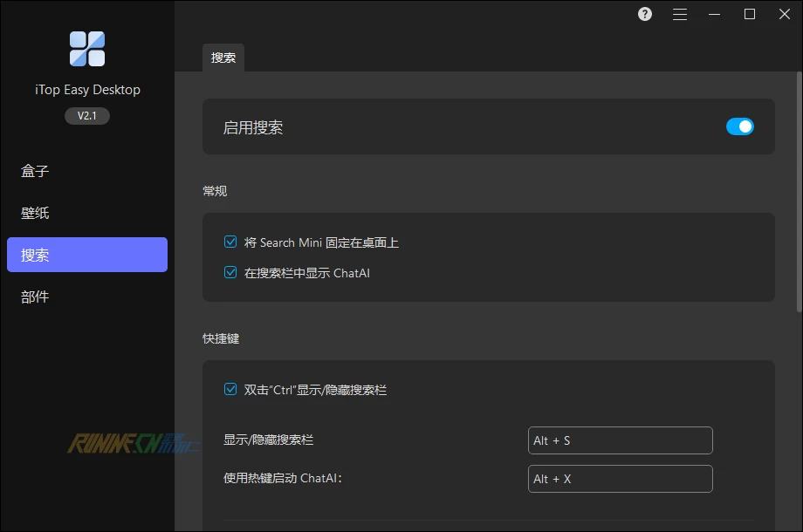Click the iTop Easy Desktop logo

point(87,49)
